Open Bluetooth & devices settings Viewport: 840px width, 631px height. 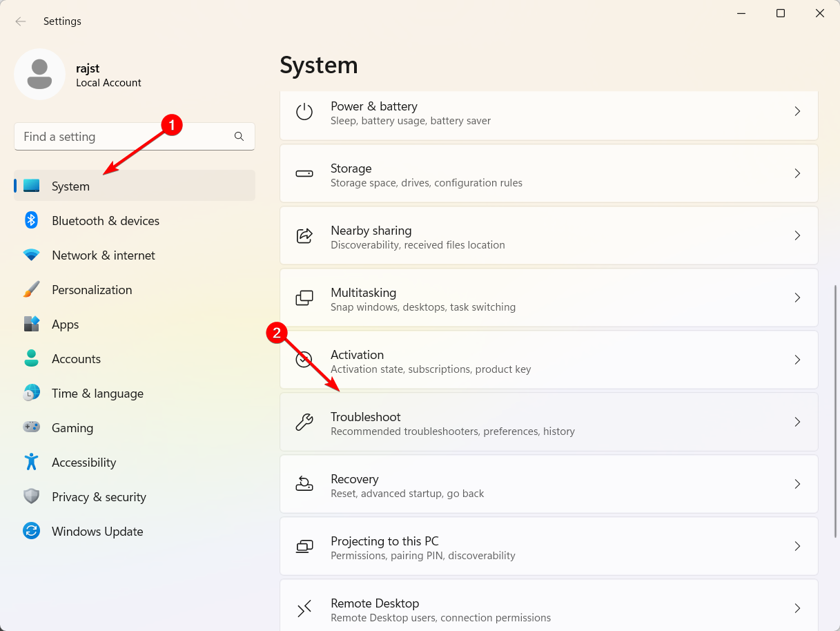click(135, 220)
